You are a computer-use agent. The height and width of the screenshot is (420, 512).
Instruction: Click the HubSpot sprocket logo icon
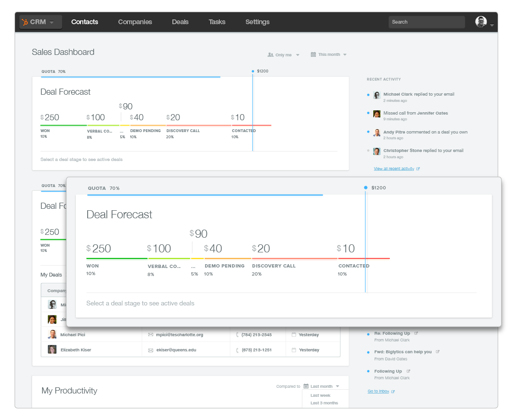pos(25,22)
